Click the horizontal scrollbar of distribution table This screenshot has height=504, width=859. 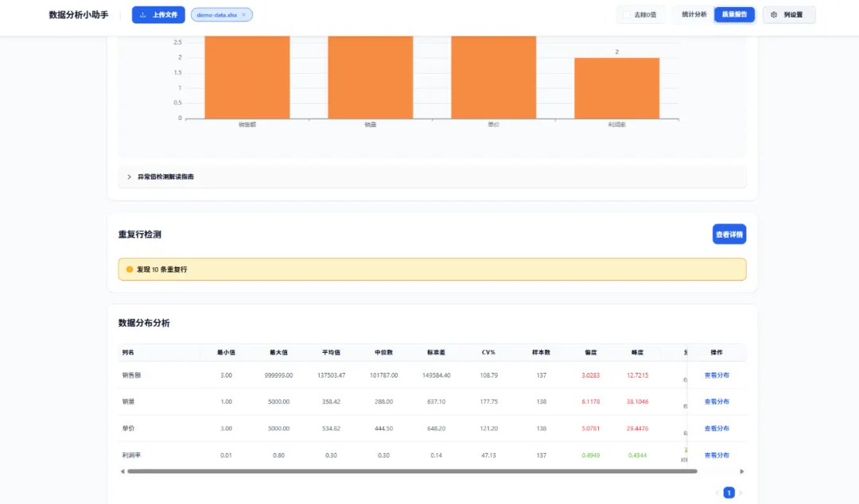(x=412, y=471)
